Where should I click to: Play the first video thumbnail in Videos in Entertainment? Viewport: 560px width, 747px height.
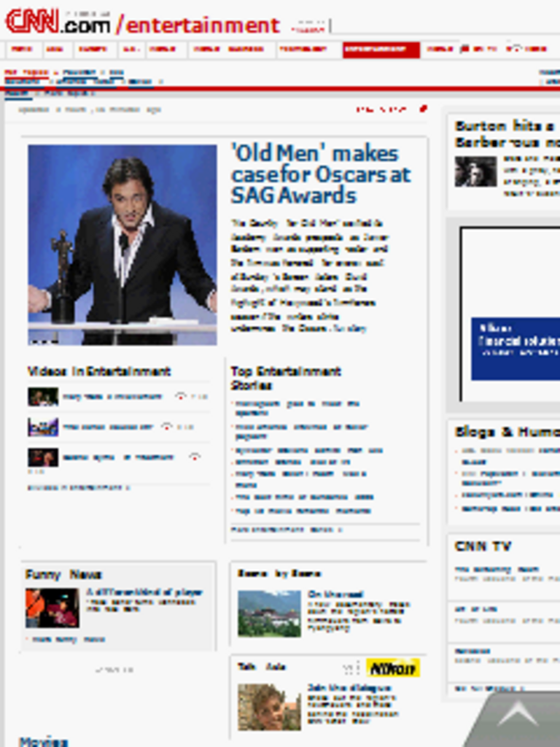43,396
